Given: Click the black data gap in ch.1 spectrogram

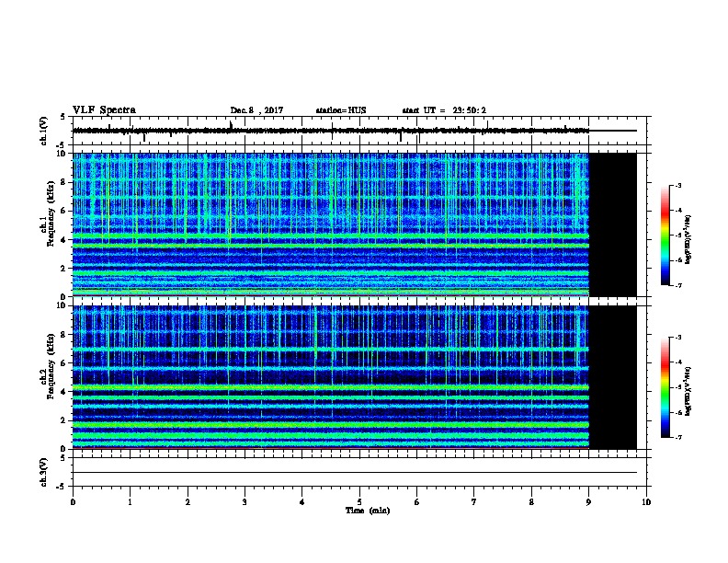Looking at the screenshot, I should (x=612, y=224).
